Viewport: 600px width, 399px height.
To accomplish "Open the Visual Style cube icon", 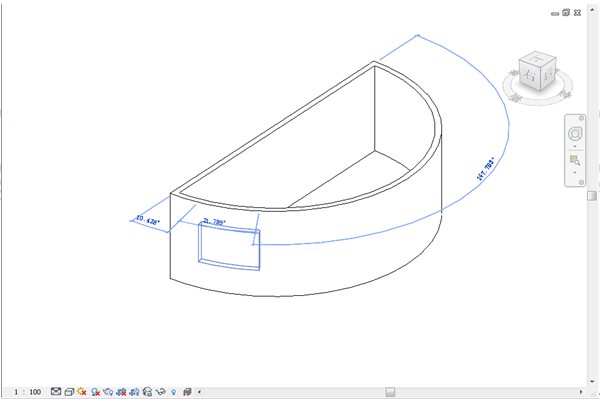I will click(69, 392).
